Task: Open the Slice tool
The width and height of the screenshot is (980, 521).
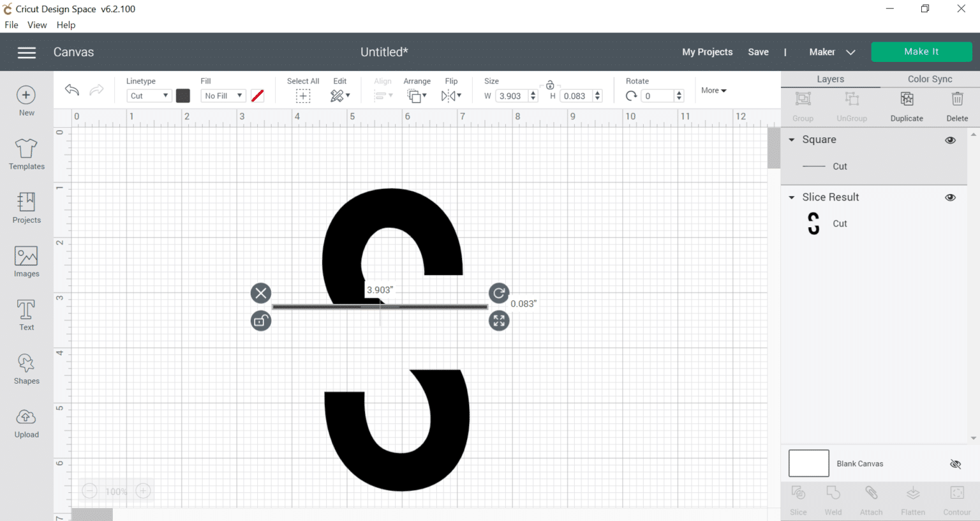Action: [798, 500]
